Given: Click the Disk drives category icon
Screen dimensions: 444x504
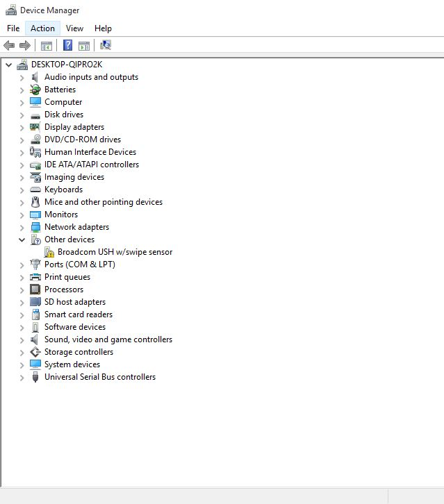Looking at the screenshot, I should pos(35,116).
